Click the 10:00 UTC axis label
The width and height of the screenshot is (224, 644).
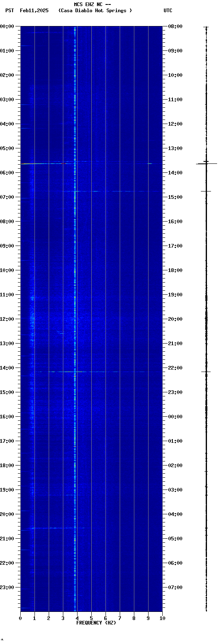coord(175,75)
